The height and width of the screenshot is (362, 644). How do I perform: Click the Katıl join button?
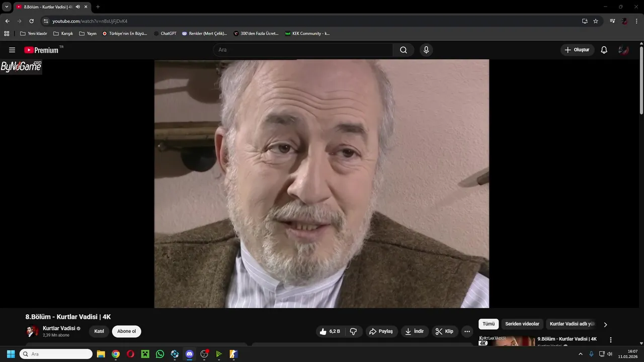point(99,331)
